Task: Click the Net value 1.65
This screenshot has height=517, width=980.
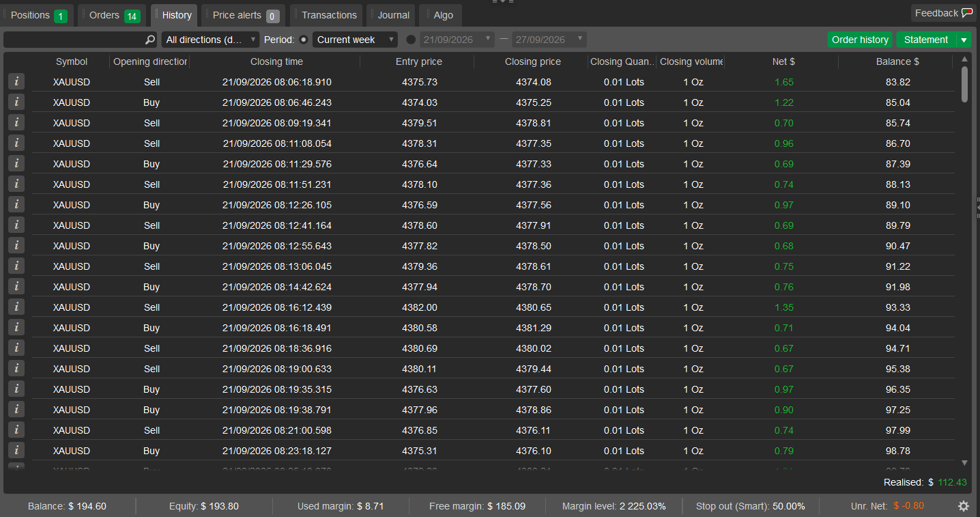Action: point(784,82)
